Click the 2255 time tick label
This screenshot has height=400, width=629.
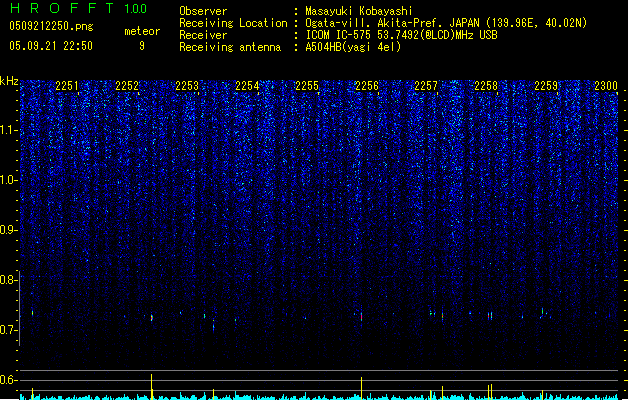click(x=307, y=86)
